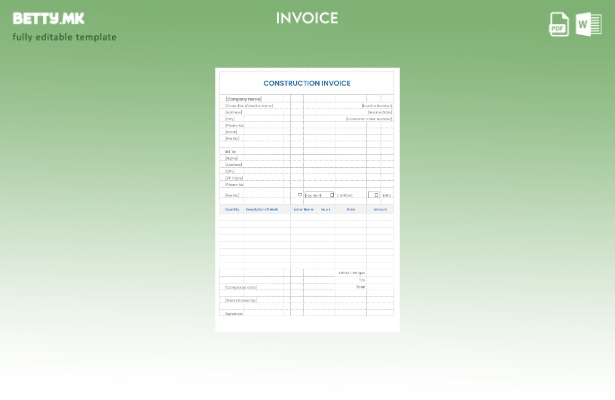Click the Quantity column header
The height and width of the screenshot is (400, 615).
pos(232,209)
